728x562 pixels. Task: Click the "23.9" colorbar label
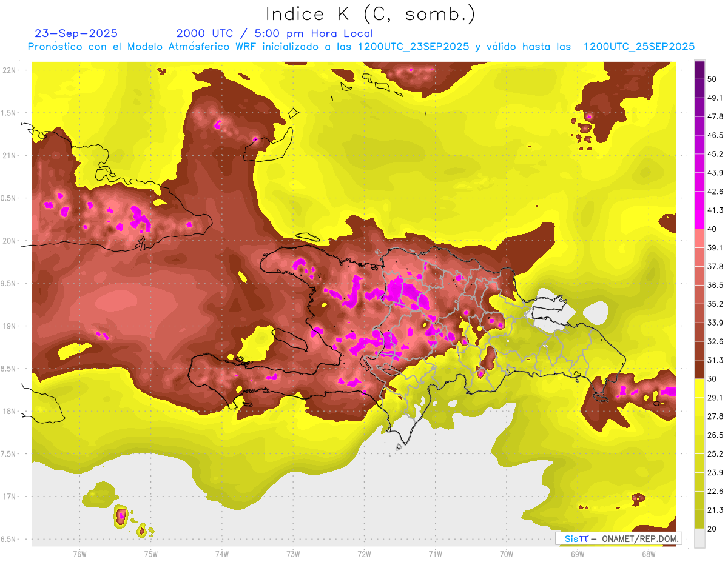(x=715, y=472)
